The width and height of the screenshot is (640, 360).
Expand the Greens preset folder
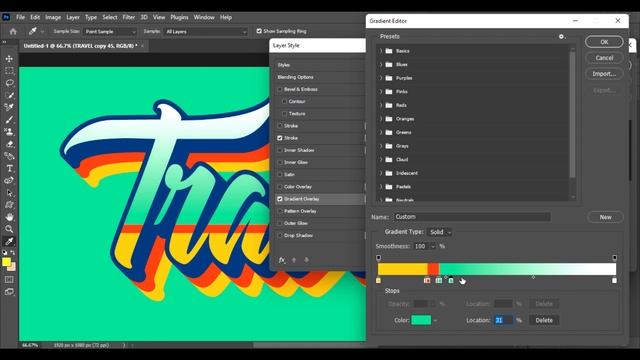point(381,132)
